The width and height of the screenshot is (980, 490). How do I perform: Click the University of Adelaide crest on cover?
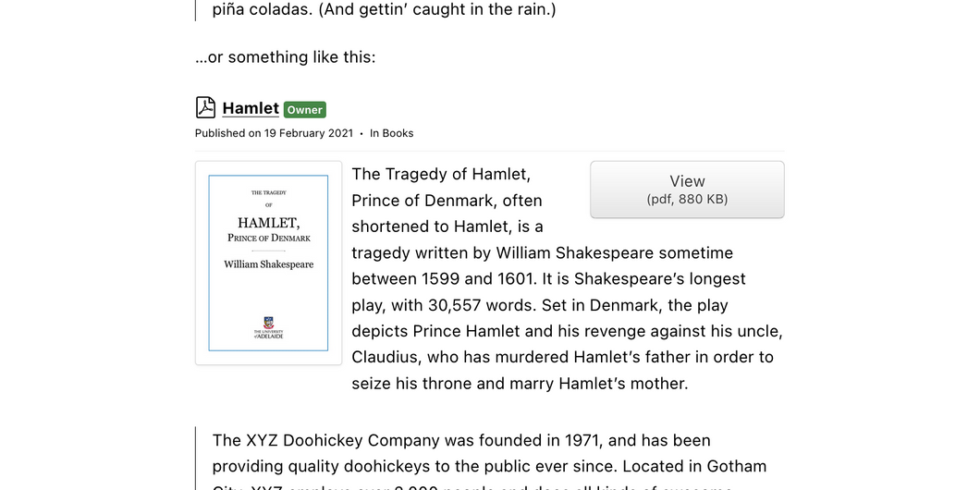(x=269, y=322)
